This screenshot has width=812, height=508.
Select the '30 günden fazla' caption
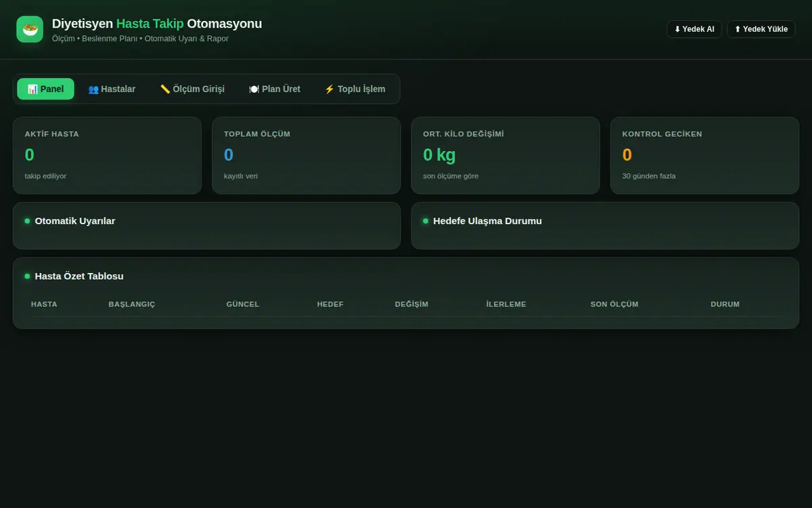pos(649,176)
